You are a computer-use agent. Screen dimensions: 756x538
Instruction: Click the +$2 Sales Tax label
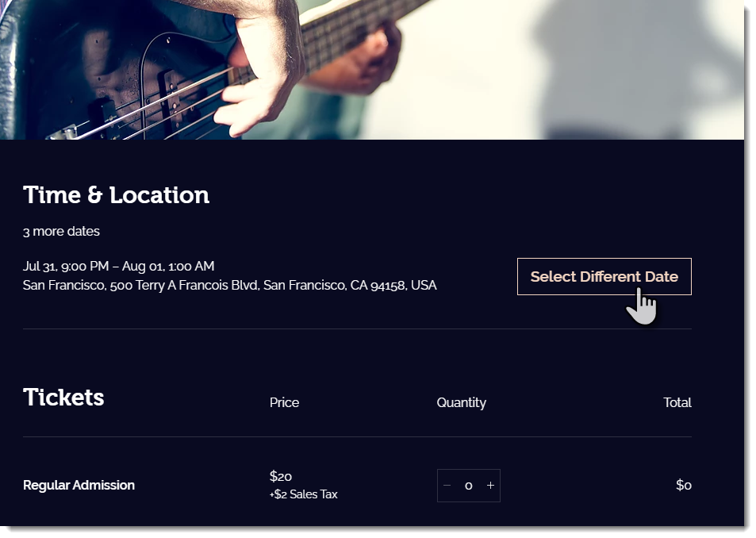coord(303,494)
